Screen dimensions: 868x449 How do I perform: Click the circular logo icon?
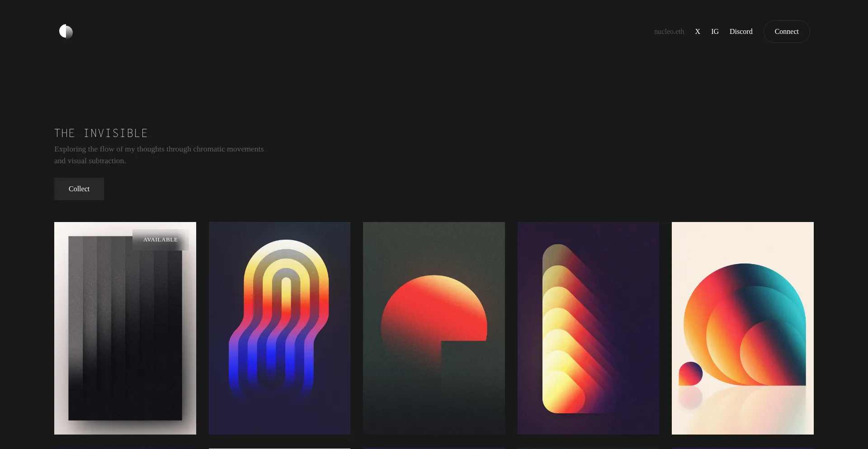click(66, 31)
